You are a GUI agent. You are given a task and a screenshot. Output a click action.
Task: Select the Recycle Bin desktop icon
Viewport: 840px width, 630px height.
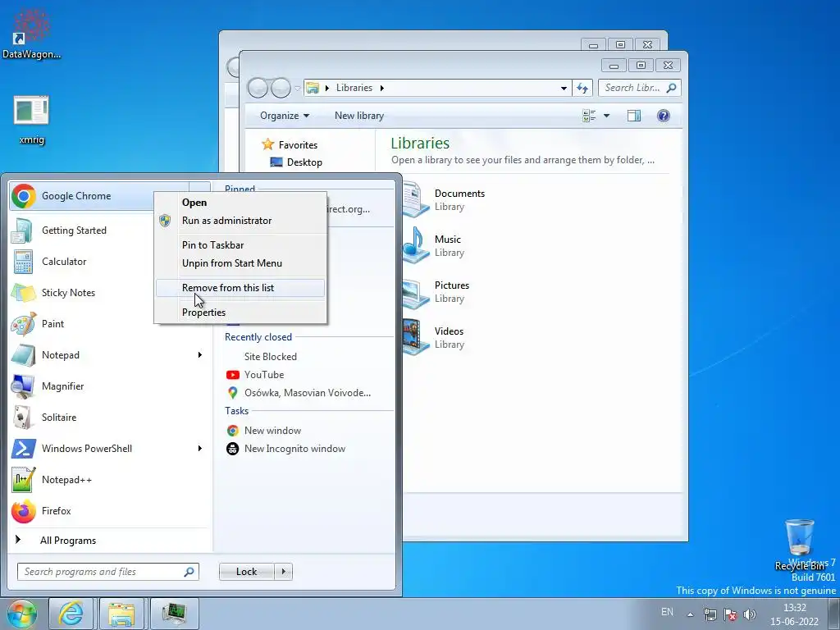(x=799, y=543)
